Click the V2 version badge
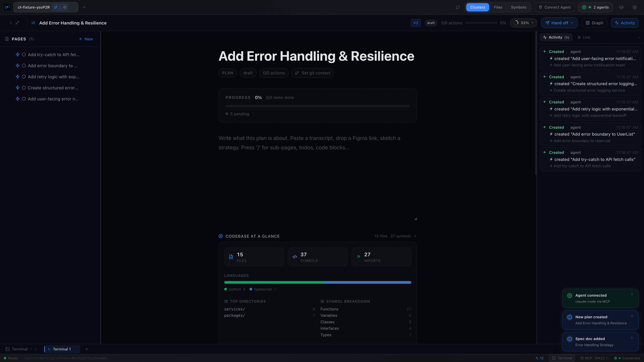Image resolution: width=644 pixels, height=362 pixels. coord(416,23)
